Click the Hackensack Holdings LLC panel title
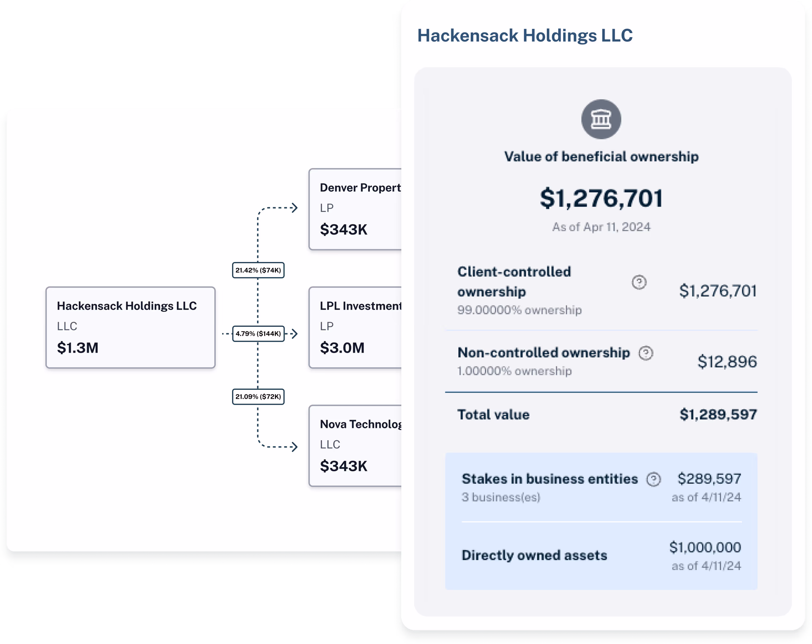 click(525, 36)
